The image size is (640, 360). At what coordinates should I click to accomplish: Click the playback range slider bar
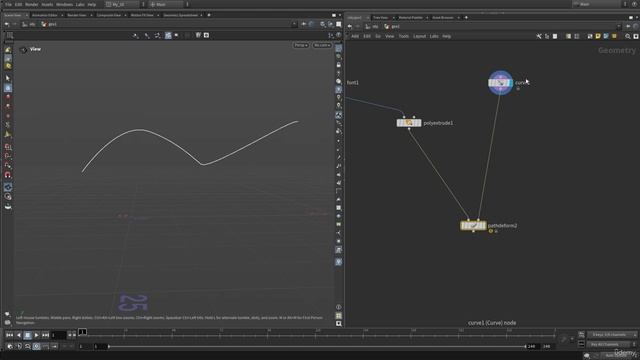[x=317, y=347]
